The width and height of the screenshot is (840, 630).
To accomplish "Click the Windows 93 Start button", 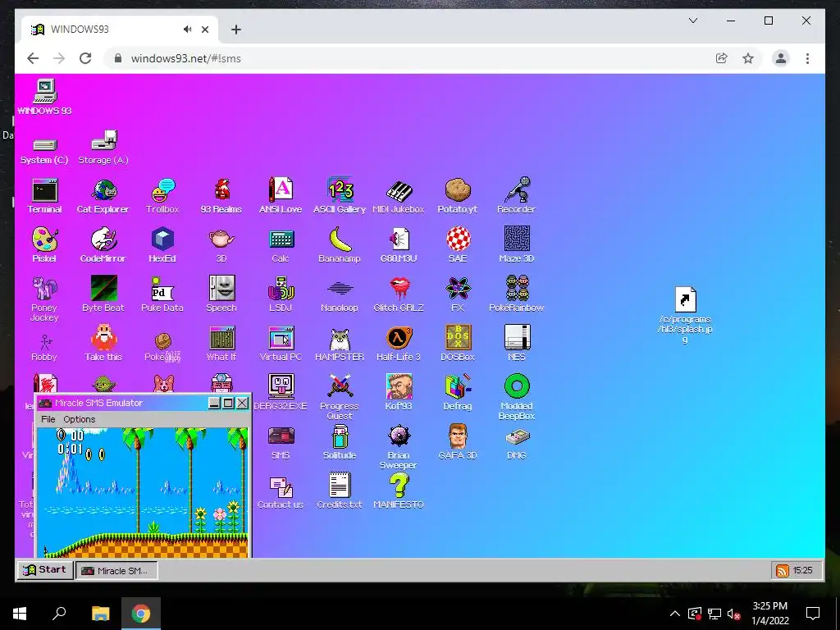I will [44, 570].
